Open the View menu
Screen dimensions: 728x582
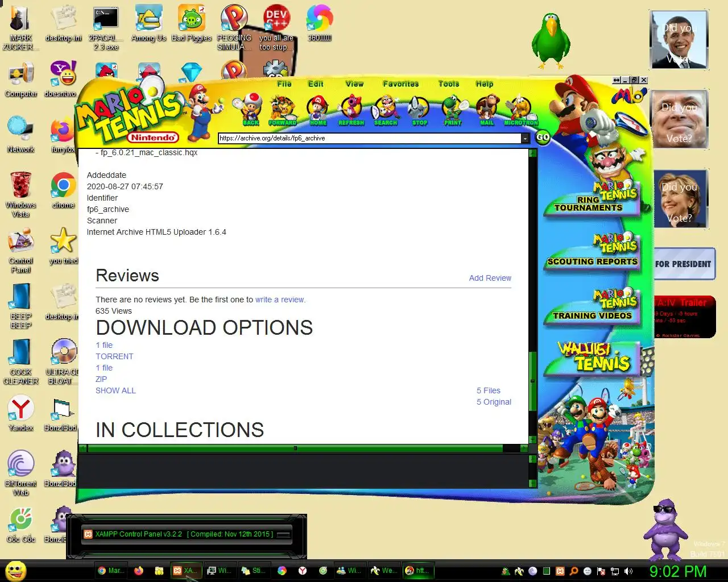point(354,84)
